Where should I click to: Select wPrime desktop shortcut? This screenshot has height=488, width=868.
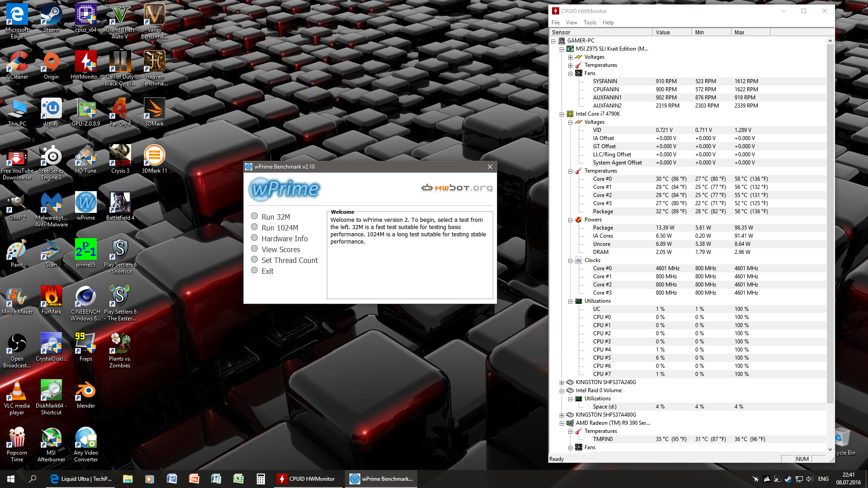tap(85, 206)
